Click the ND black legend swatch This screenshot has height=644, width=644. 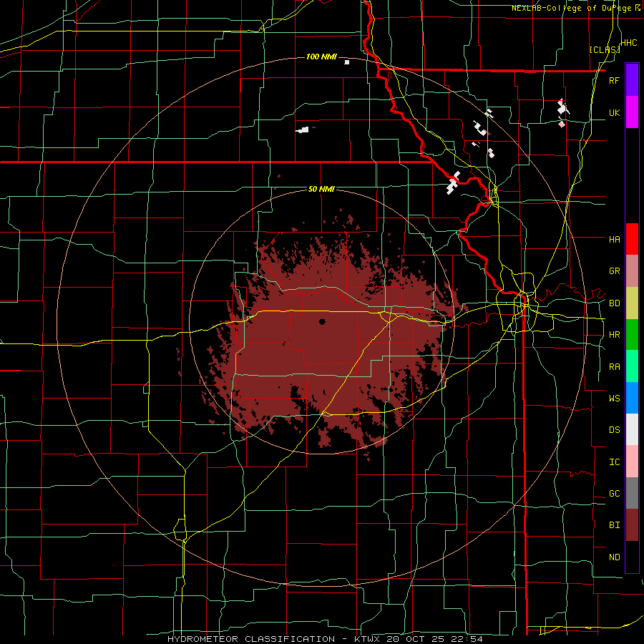[x=632, y=557]
